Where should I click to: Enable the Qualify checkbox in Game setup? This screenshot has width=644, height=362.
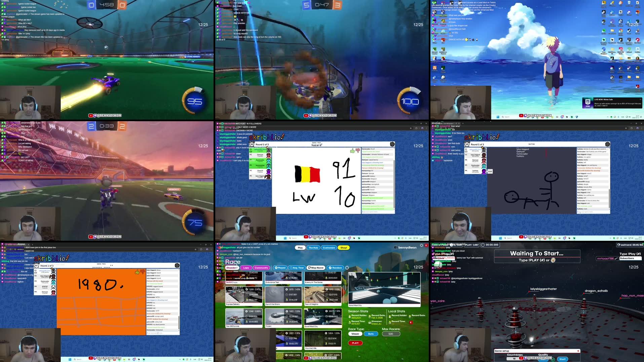coord(553,359)
